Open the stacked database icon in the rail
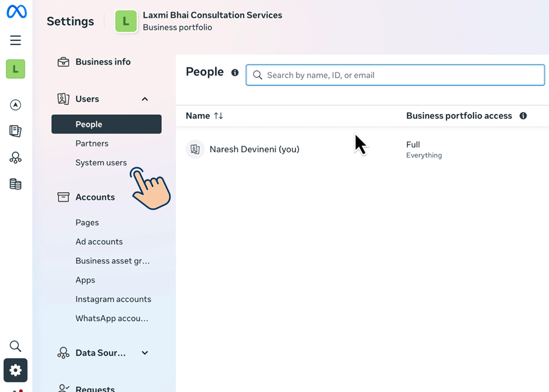Viewport: 549px width, 392px height. pyautogui.click(x=16, y=184)
